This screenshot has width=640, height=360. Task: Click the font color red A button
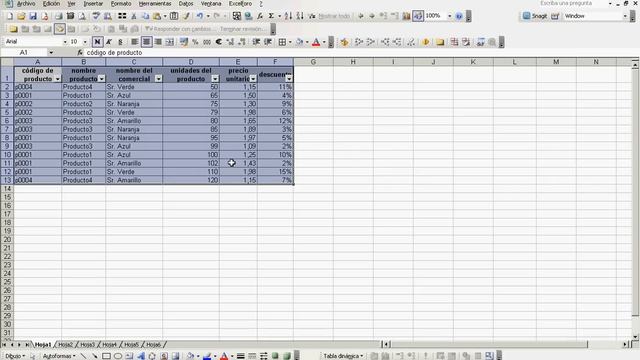tap(316, 42)
